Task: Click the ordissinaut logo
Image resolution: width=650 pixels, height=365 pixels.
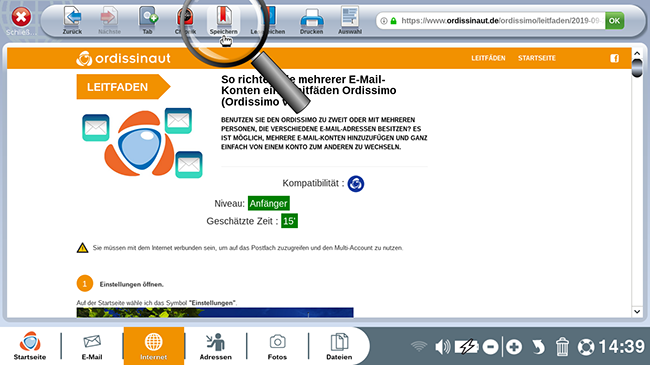Action: [x=123, y=58]
